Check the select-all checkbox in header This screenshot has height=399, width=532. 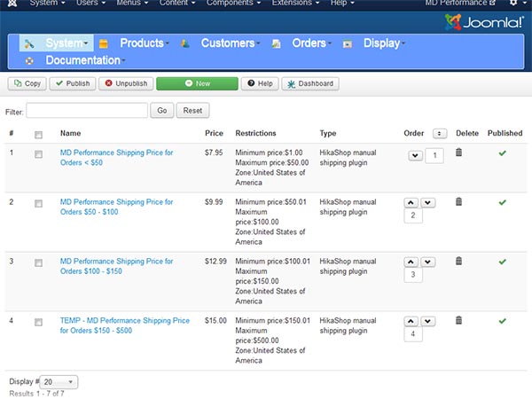click(x=39, y=135)
